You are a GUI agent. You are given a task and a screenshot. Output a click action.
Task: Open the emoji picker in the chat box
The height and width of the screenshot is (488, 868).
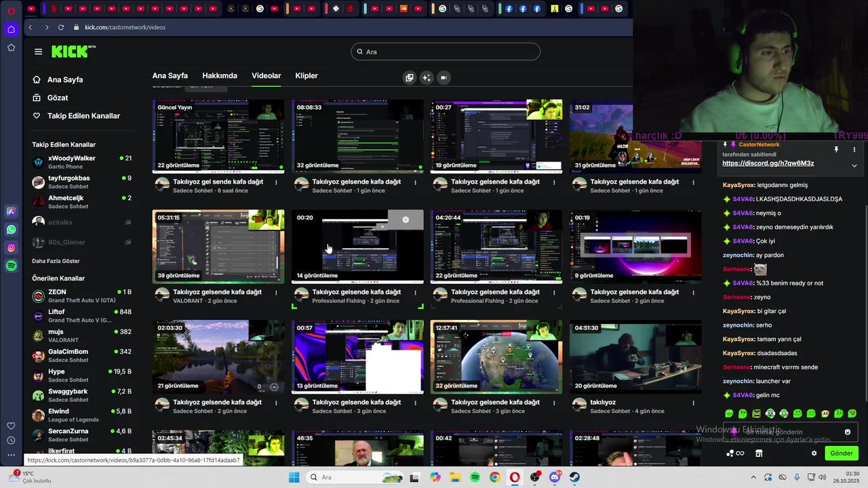coord(848,432)
